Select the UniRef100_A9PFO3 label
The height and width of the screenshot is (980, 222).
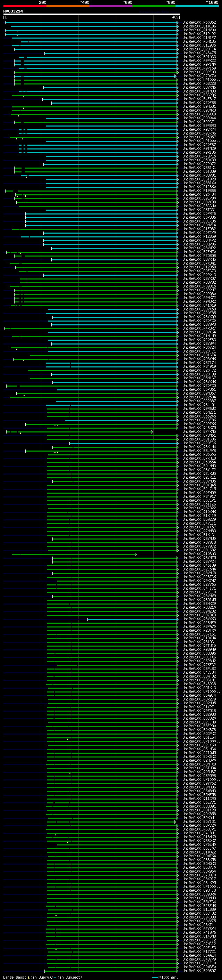[199, 72]
